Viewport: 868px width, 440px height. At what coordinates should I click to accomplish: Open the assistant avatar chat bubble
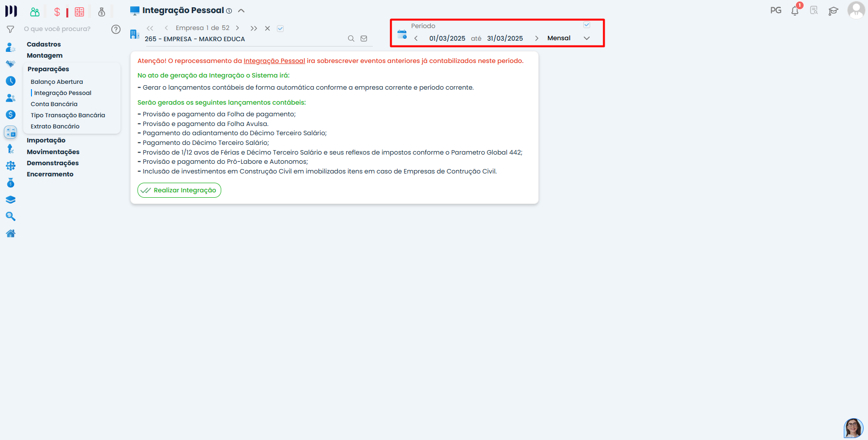point(853,428)
